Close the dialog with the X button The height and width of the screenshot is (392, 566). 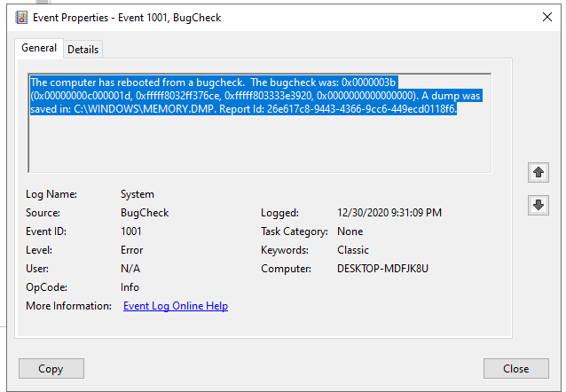[x=547, y=17]
